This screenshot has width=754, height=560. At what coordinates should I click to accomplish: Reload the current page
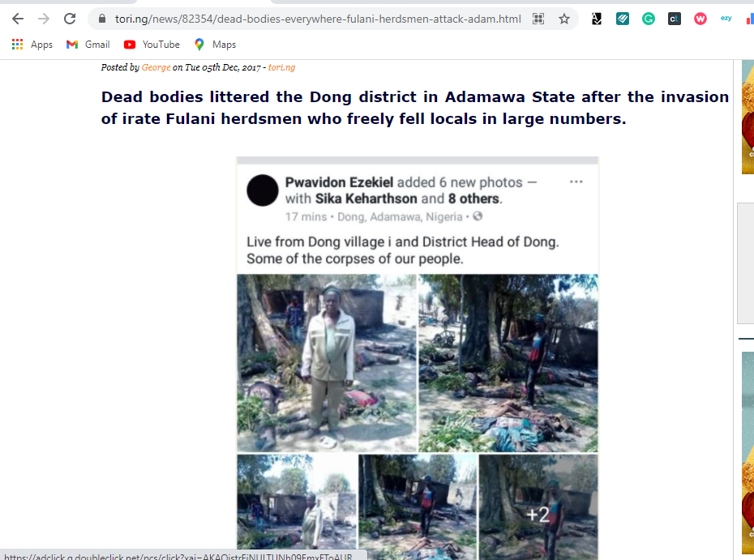pyautogui.click(x=70, y=19)
